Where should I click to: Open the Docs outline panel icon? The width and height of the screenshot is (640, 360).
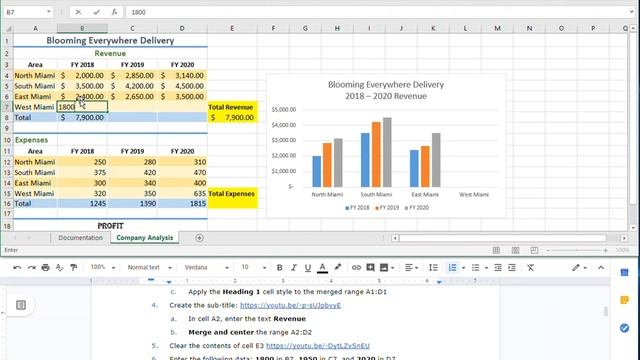21,305
